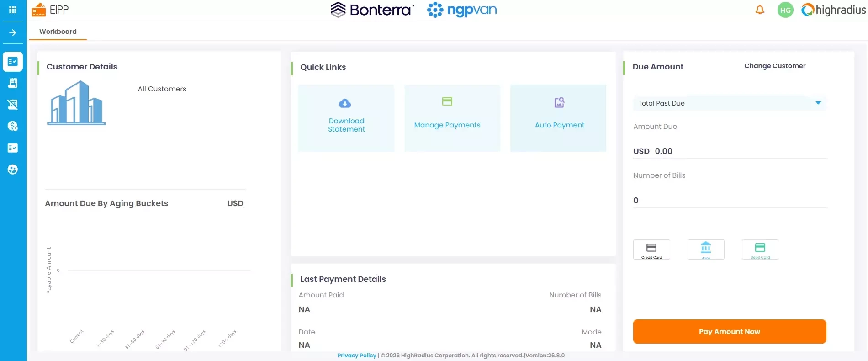
Task: Open the lower checklist sidebar icon
Action: [x=13, y=148]
